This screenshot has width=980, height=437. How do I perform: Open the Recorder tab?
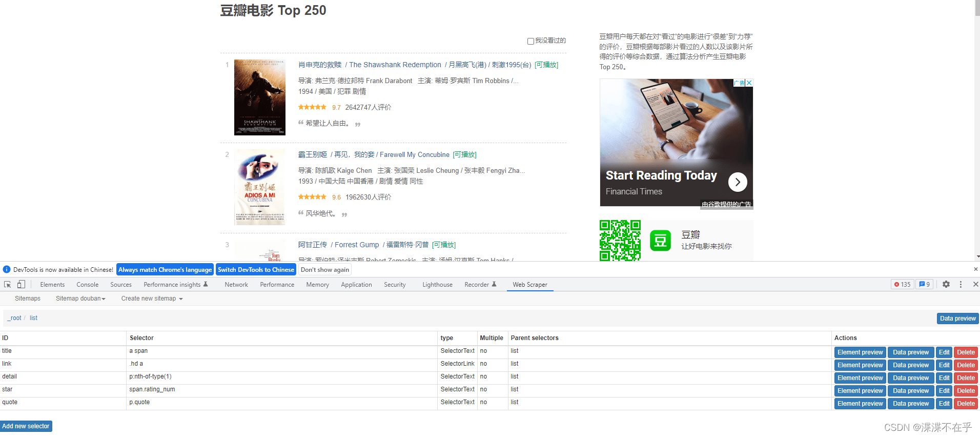pyautogui.click(x=480, y=285)
